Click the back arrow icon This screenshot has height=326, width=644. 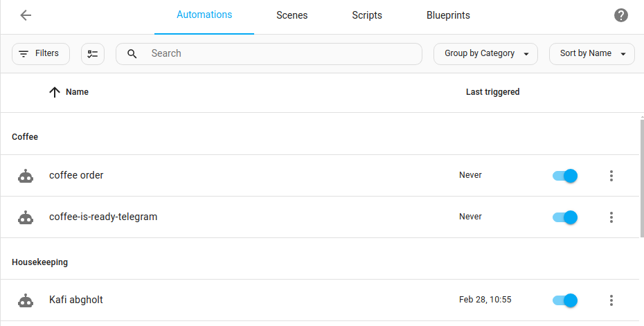click(x=26, y=15)
